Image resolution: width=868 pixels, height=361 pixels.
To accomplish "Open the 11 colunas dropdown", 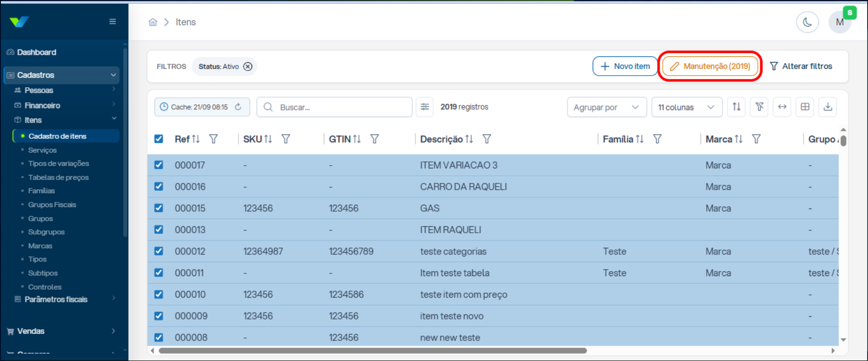I will point(687,107).
